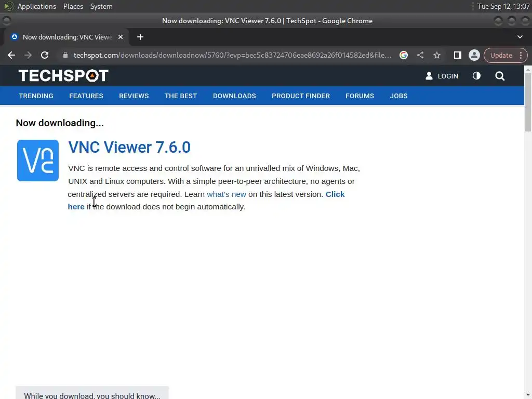532x399 pixels.
Task: Reload the current page
Action: (x=45, y=55)
